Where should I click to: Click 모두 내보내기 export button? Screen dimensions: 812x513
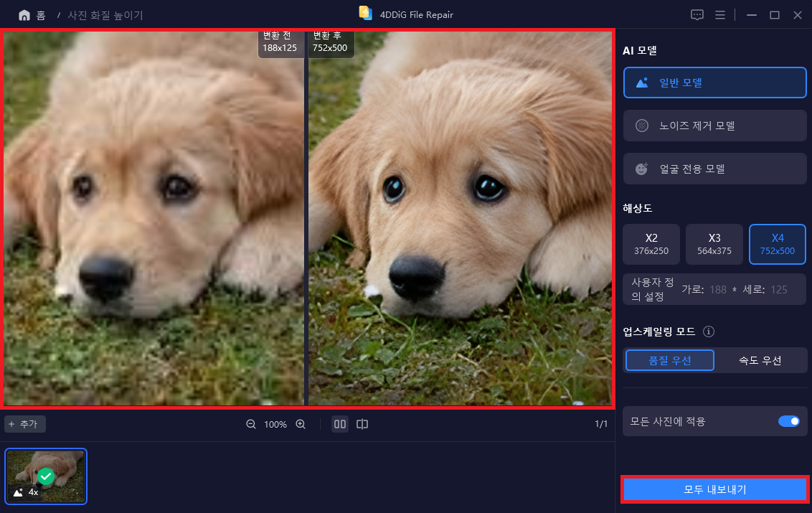pyautogui.click(x=714, y=489)
